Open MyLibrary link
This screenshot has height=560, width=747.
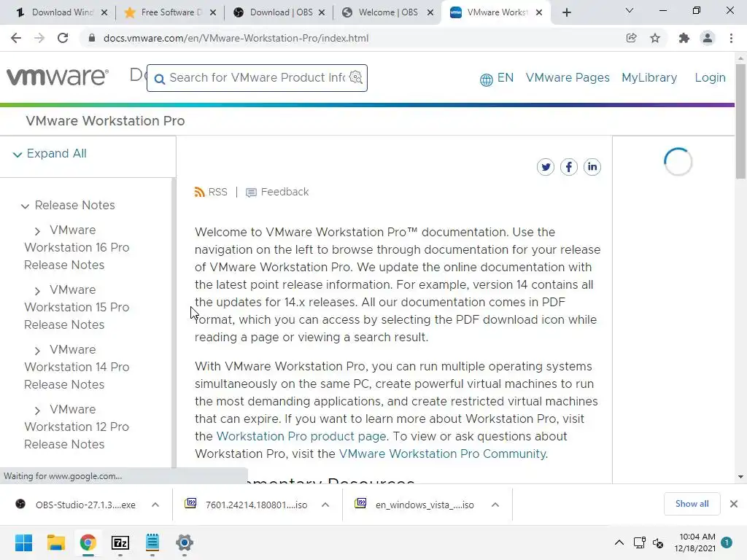[649, 77]
